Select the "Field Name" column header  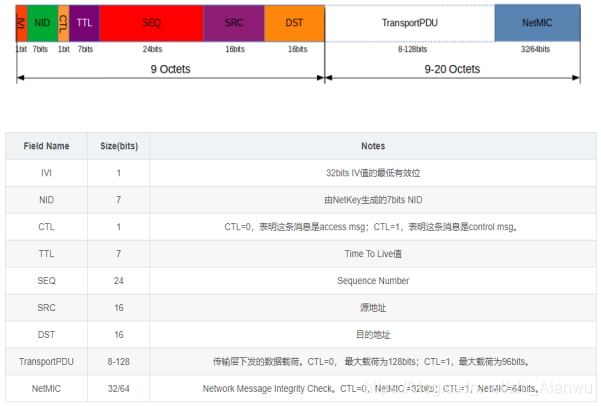pyautogui.click(x=47, y=146)
